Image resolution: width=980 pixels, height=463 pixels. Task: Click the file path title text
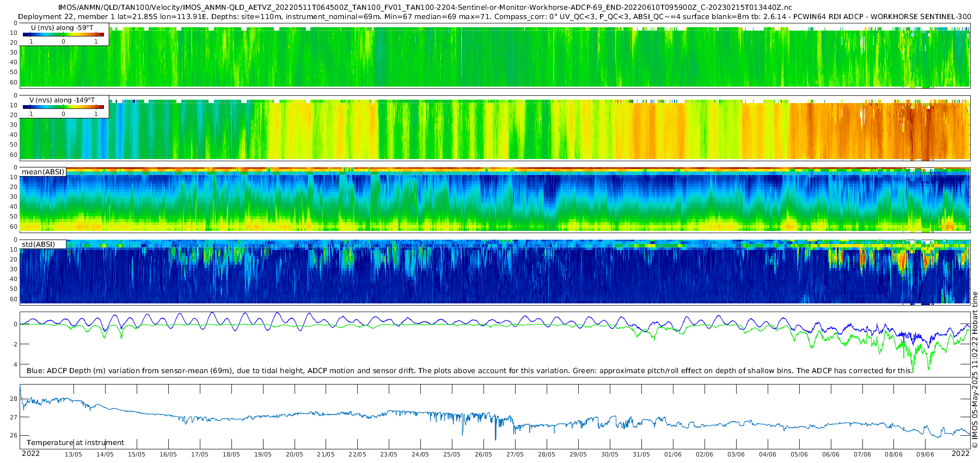coord(425,8)
